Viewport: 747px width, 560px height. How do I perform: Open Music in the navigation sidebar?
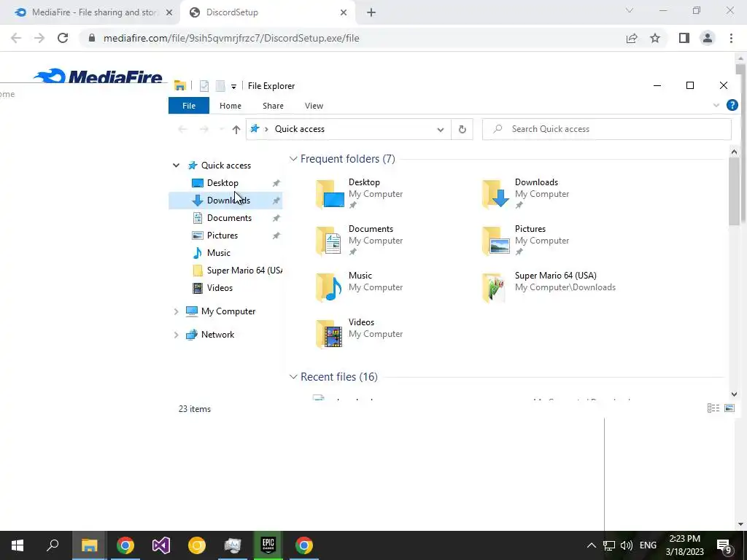218,253
